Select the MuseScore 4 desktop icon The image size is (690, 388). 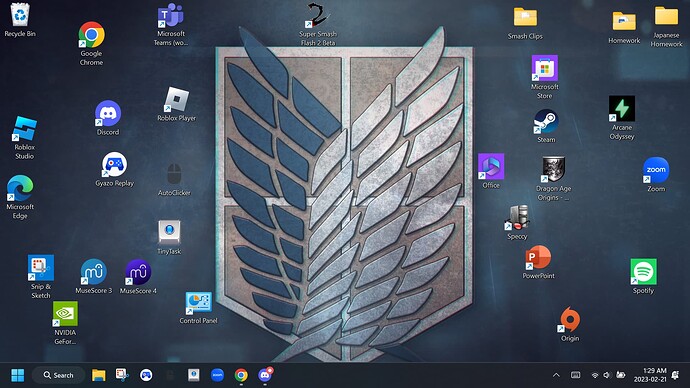138,276
